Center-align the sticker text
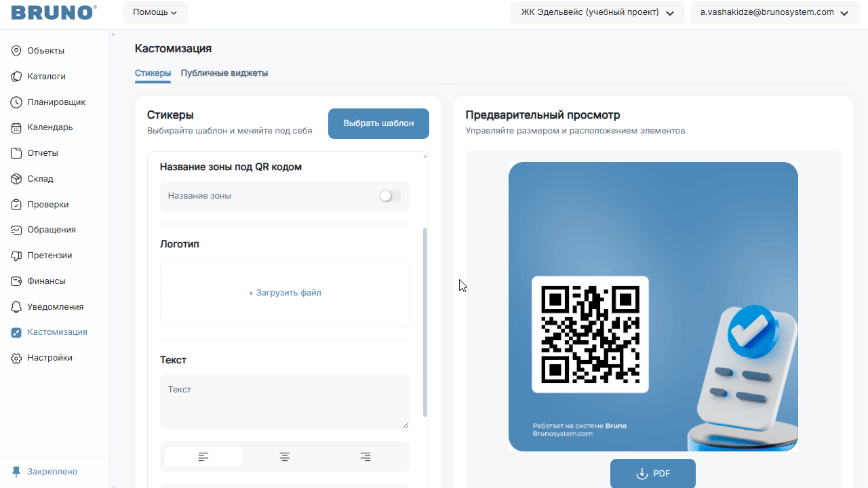Image resolution: width=868 pixels, height=488 pixels. point(285,457)
